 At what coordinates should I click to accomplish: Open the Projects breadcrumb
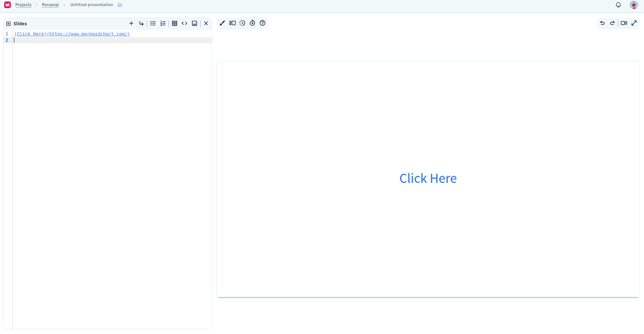pos(23,4)
